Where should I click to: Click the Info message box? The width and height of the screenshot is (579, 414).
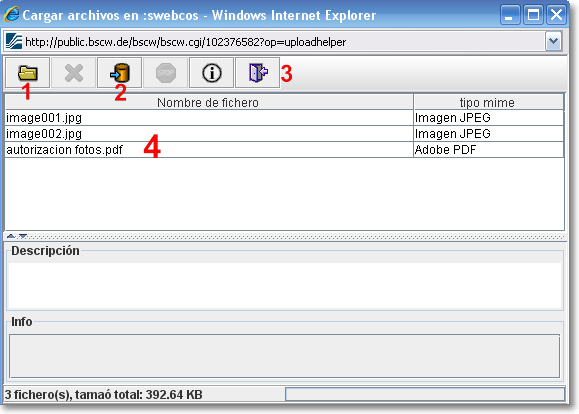[284, 356]
